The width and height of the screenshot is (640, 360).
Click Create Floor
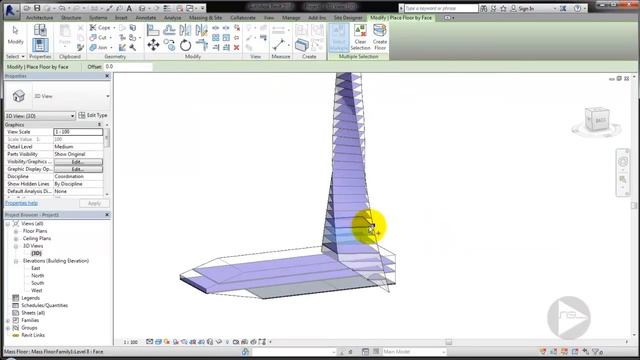[380, 37]
